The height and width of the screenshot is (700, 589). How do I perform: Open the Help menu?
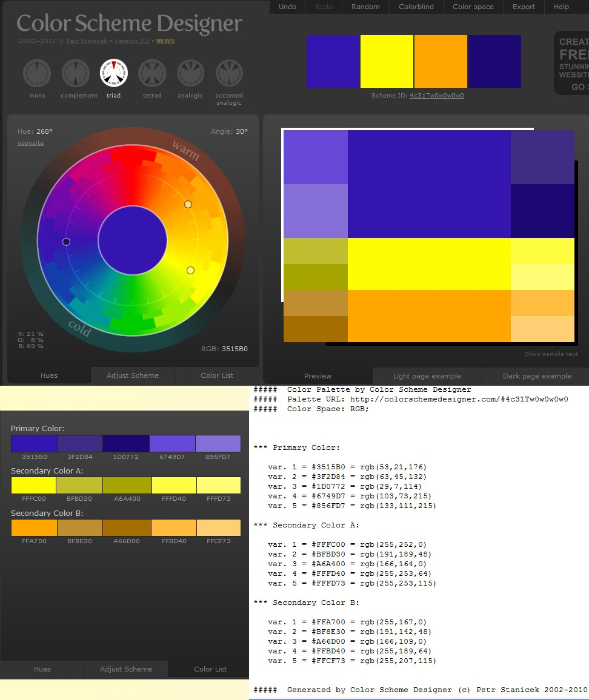[561, 7]
